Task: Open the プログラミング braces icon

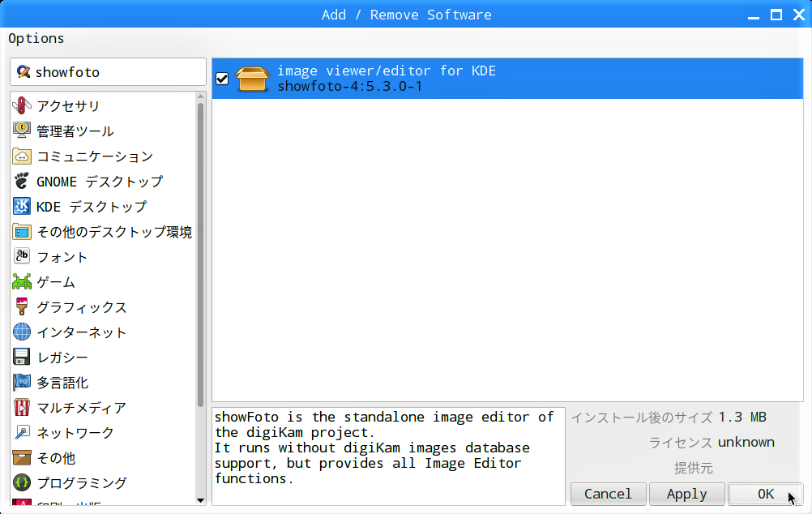Action: click(22, 482)
